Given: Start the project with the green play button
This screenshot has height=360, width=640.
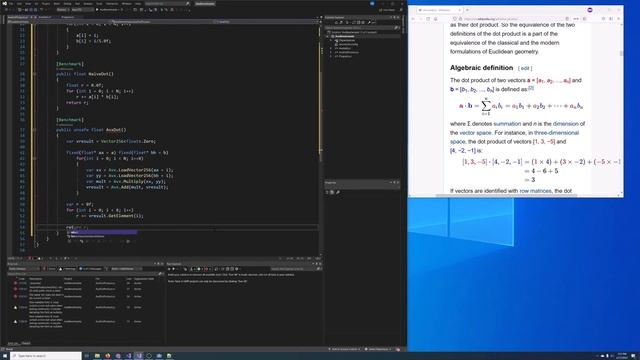Looking at the screenshot, I should (97, 9).
